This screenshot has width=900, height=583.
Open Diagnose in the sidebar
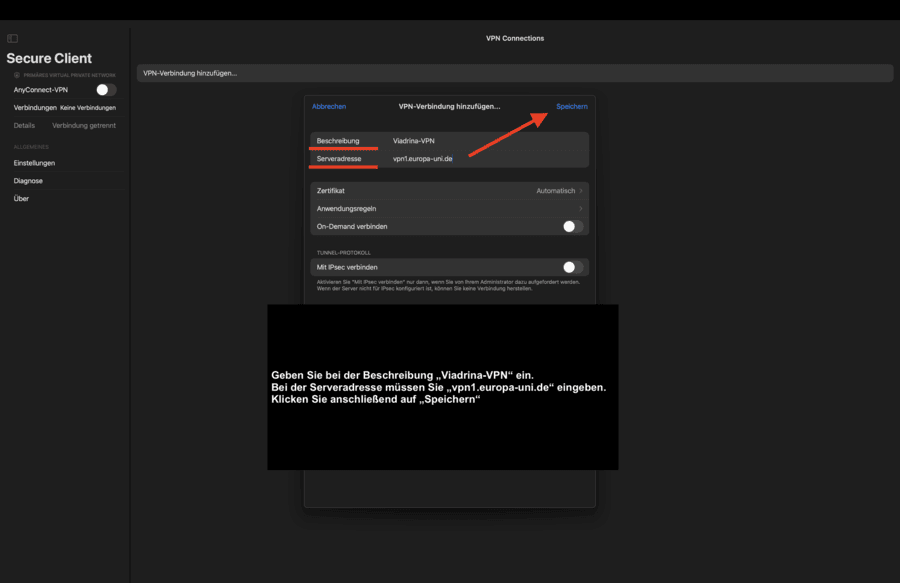[x=28, y=181]
